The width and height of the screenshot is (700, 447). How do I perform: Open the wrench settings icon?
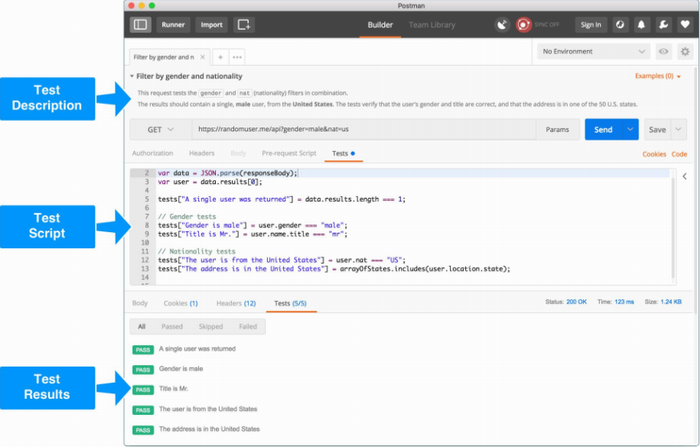[663, 24]
